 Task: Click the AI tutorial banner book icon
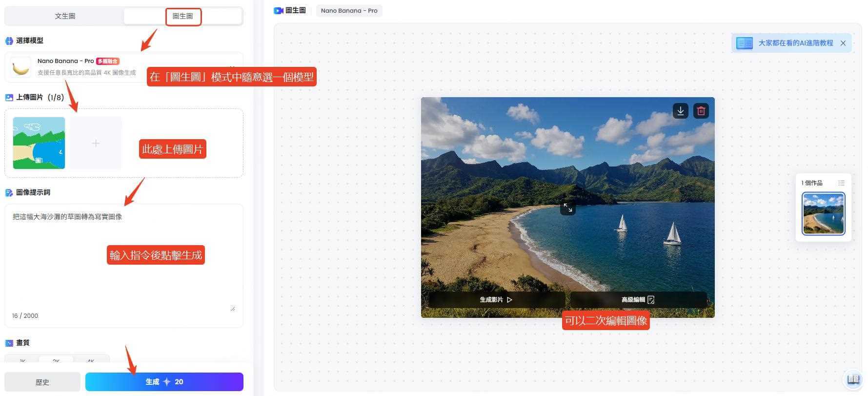point(744,43)
